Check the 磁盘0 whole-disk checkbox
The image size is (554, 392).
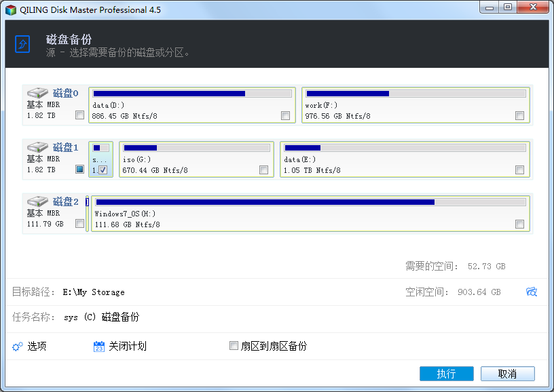[80, 115]
